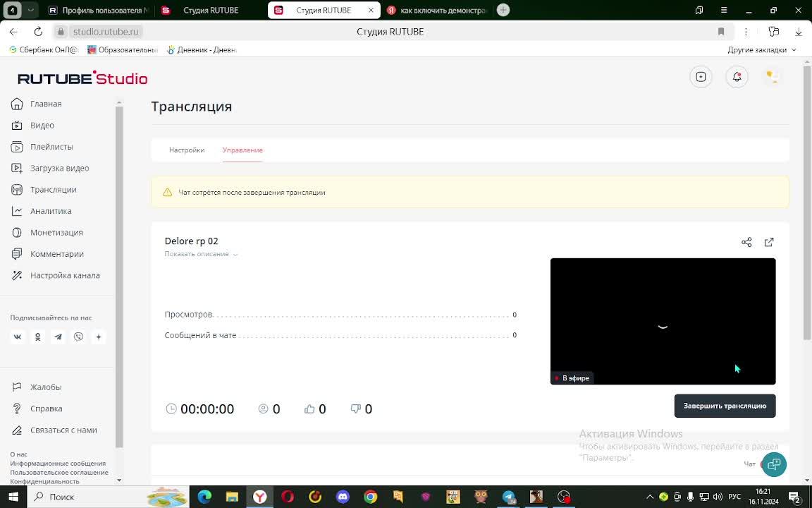Close the active Студия RUTUBE tab
Viewport: 812px width, 508px height.
tap(371, 10)
